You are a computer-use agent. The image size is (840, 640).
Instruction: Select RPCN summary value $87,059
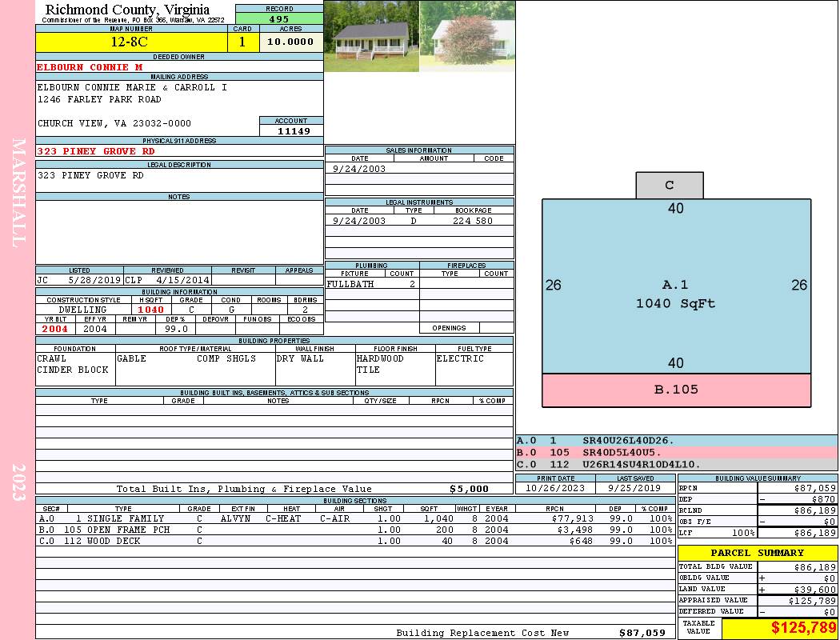pyautogui.click(x=815, y=488)
